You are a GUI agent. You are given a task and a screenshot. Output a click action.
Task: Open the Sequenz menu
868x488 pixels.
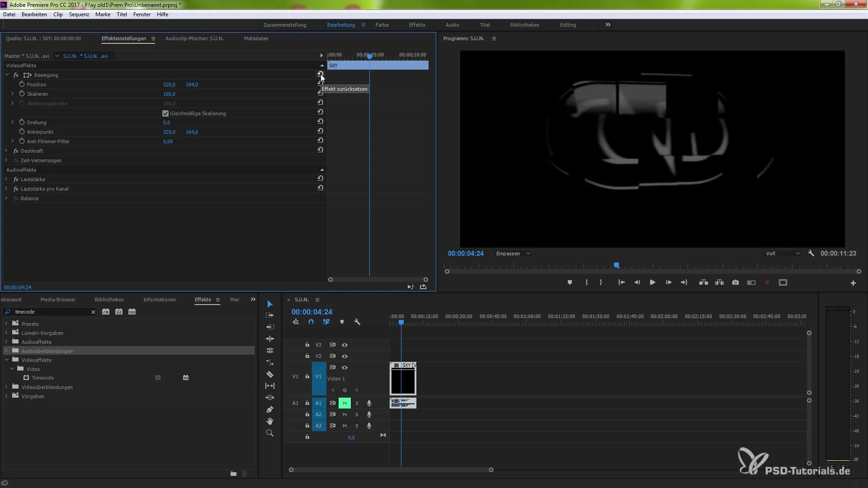79,14
